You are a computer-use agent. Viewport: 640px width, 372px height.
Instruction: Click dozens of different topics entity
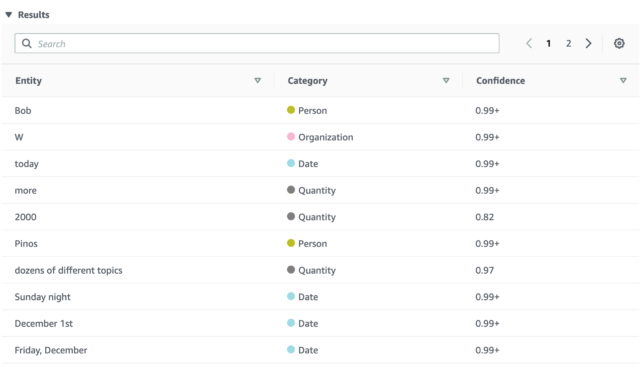click(69, 270)
